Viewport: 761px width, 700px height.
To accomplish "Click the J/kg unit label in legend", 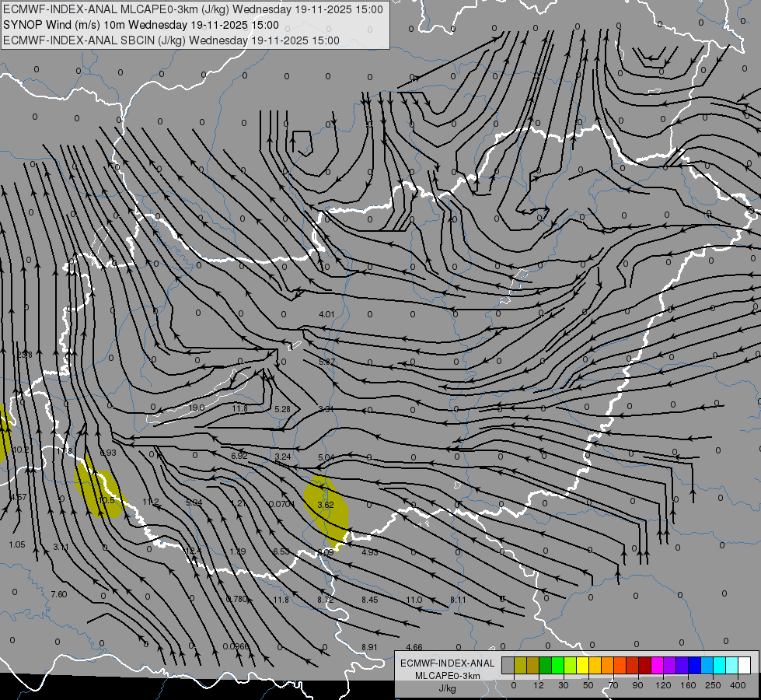I will pyautogui.click(x=447, y=688).
